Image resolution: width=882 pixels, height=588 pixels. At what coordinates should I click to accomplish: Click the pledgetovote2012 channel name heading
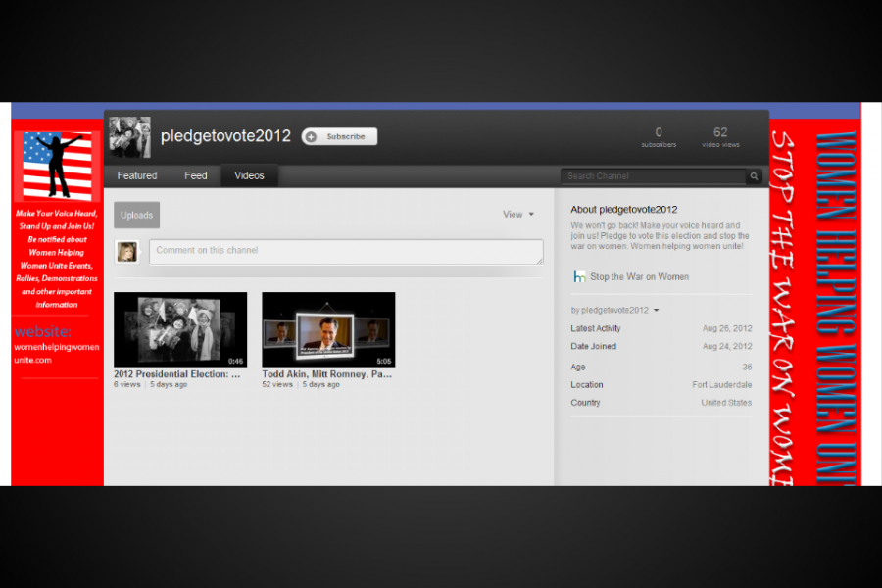pyautogui.click(x=225, y=136)
